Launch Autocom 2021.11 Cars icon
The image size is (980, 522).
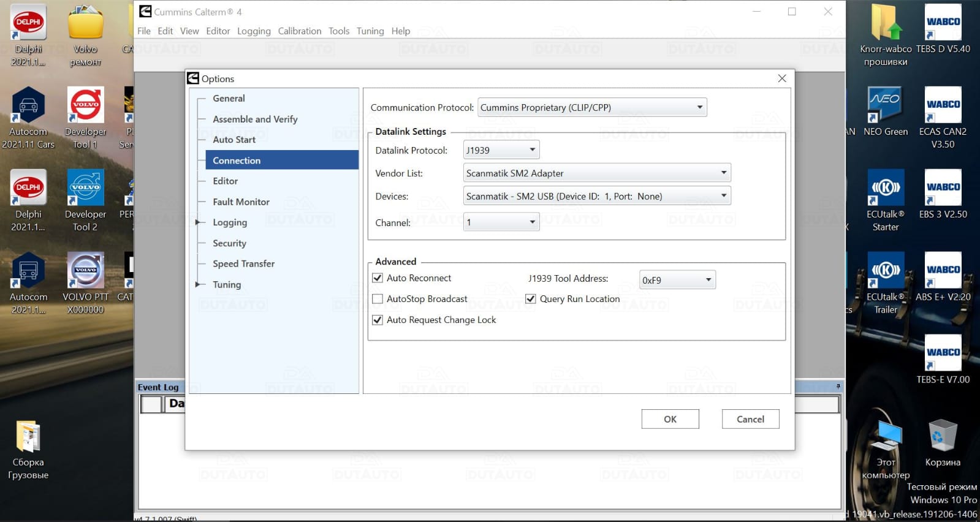[28, 105]
